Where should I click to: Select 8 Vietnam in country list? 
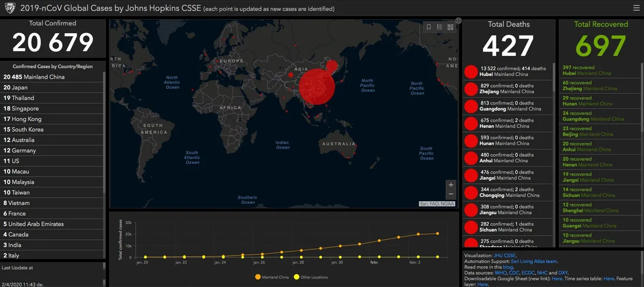(52, 203)
